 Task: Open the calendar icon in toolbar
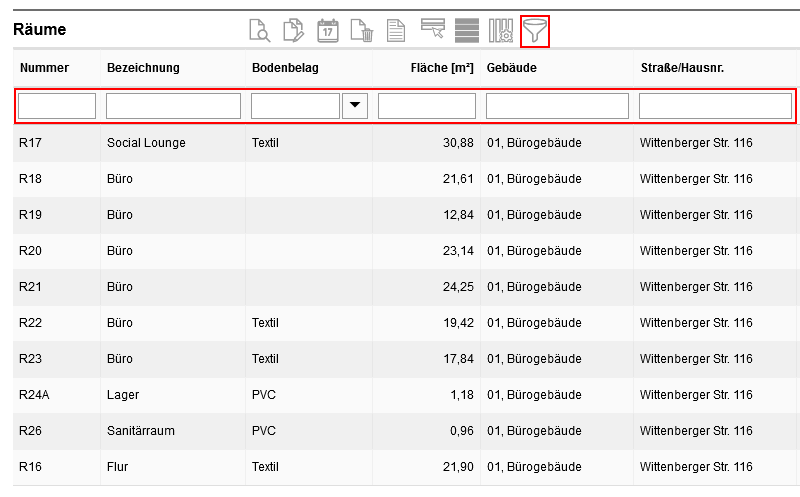tap(328, 32)
